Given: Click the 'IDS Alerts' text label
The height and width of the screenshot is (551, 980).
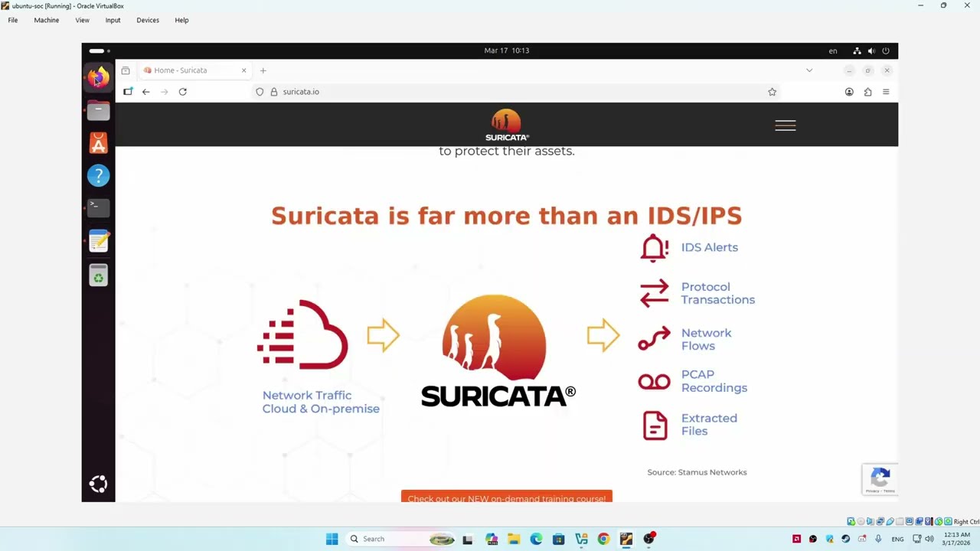Looking at the screenshot, I should 710,247.
